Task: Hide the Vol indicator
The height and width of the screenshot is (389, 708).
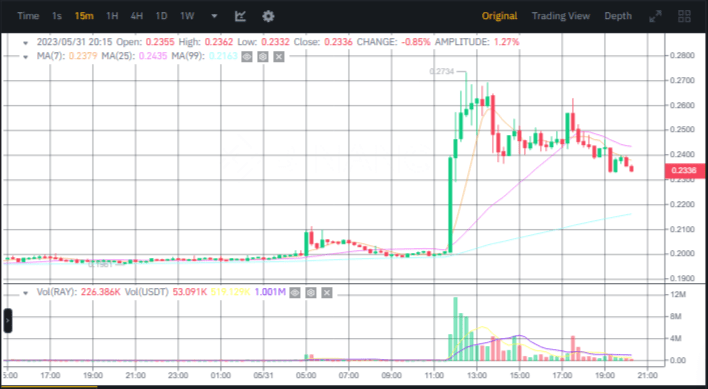Action: tap(294, 293)
